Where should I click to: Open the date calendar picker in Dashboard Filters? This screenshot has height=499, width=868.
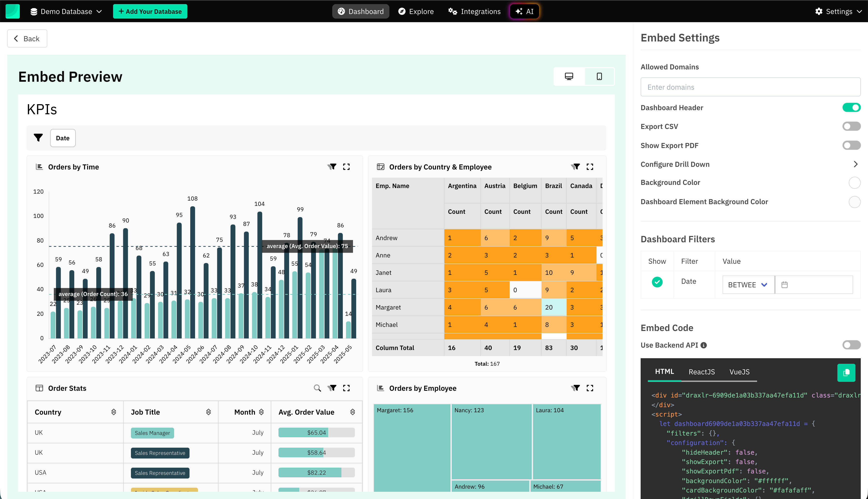[x=785, y=284]
